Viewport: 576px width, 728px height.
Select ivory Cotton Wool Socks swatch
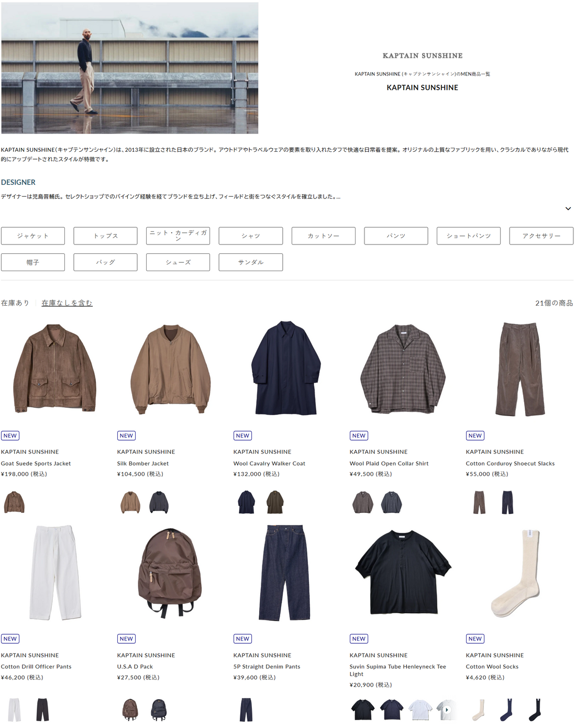[x=479, y=710]
